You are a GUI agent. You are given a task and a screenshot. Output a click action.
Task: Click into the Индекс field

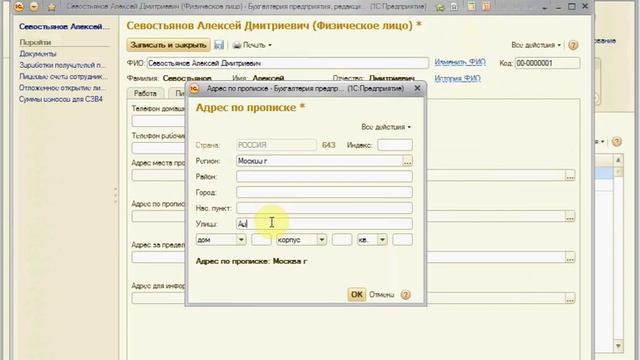[395, 145]
